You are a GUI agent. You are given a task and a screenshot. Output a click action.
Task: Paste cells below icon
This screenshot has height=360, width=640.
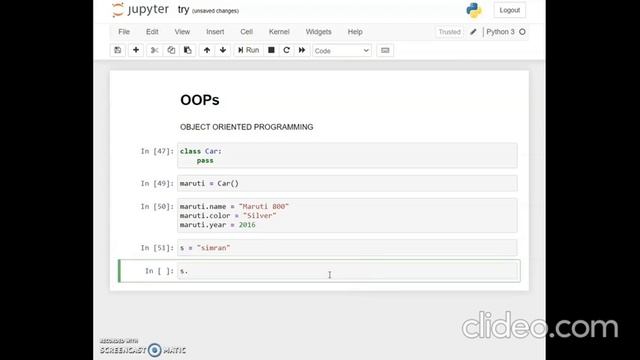click(188, 50)
